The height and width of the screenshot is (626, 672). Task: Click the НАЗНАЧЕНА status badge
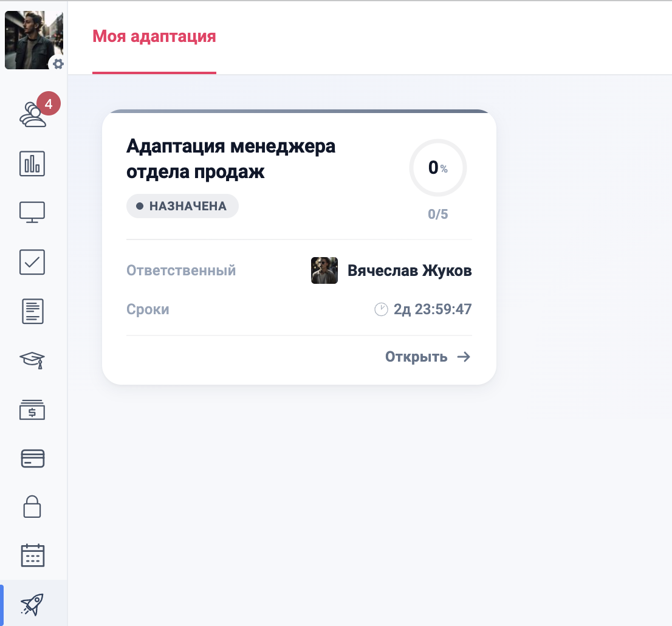pos(182,206)
